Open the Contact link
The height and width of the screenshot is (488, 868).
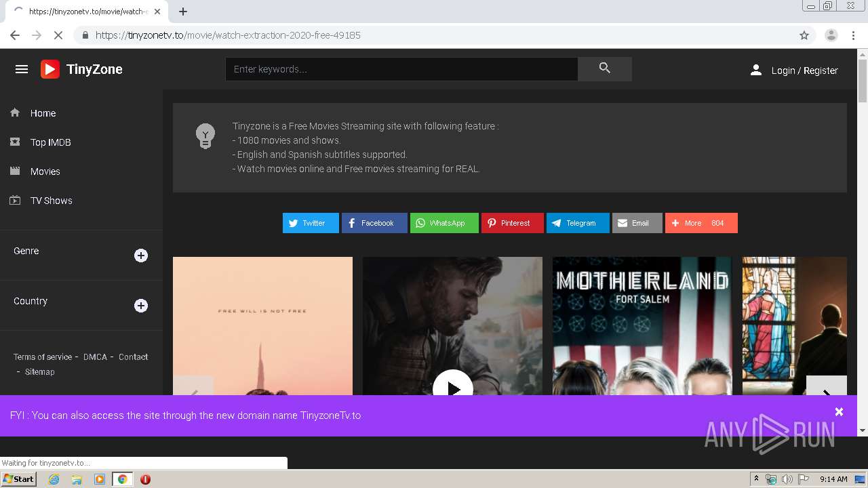click(133, 357)
